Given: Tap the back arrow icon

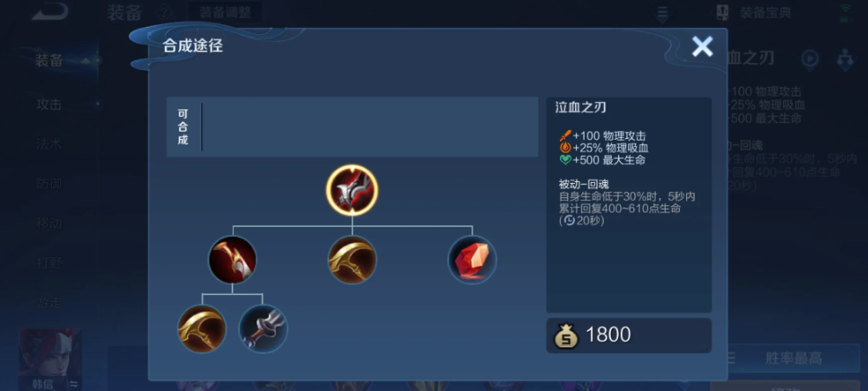Looking at the screenshot, I should tap(50, 12).
